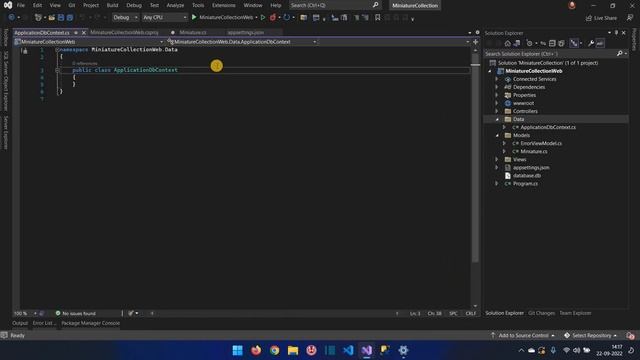Image resolution: width=640 pixels, height=360 pixels.
Task: Click the No issues found indicator
Action: pyautogui.click(x=76, y=313)
